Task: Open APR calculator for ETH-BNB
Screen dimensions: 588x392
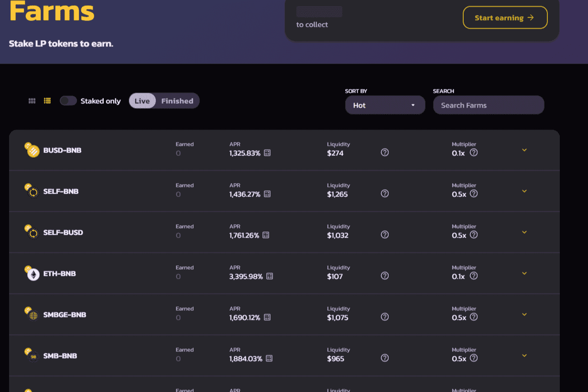Action: [x=270, y=276]
